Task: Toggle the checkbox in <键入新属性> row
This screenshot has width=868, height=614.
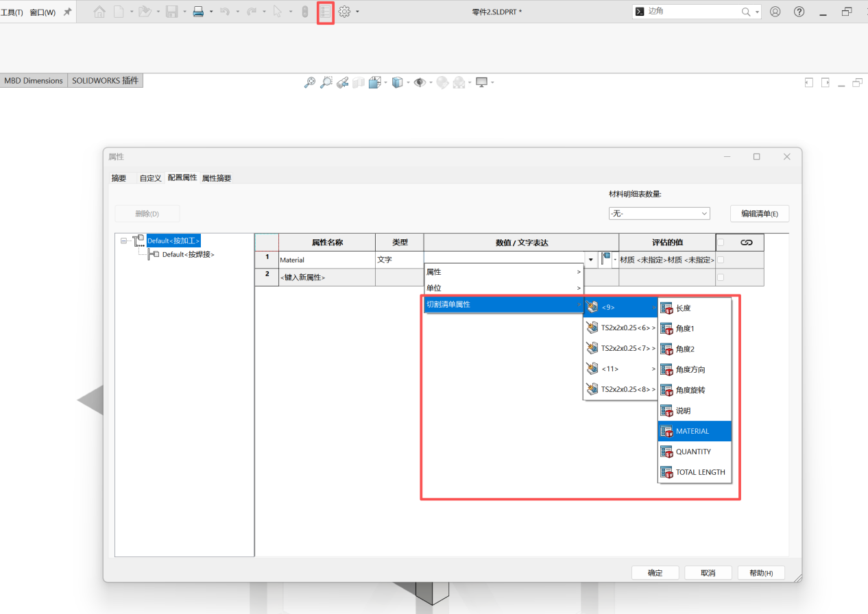Action: click(x=721, y=277)
